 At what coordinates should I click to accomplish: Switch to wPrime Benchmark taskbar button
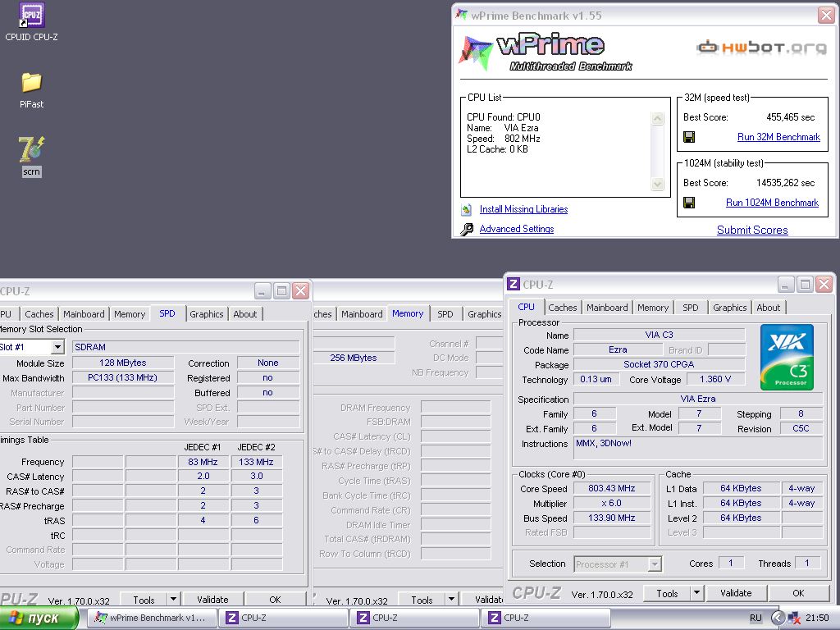[x=152, y=618]
